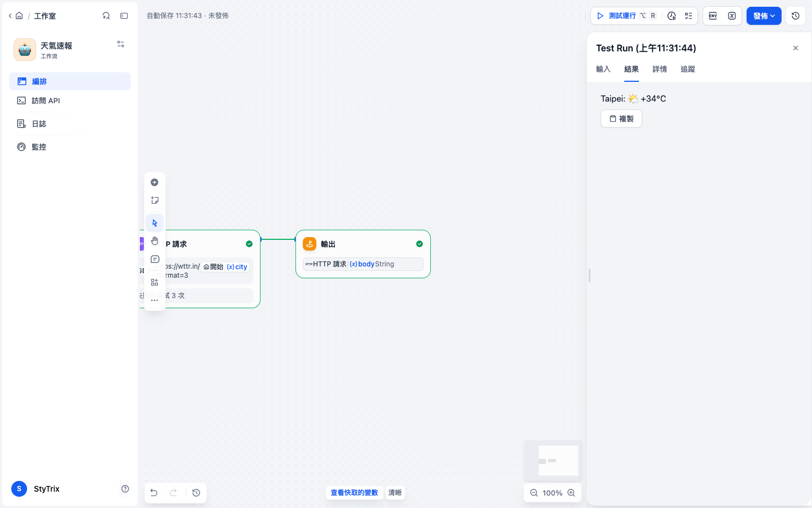Open run history clock-play icon in top toolbar
Image resolution: width=812 pixels, height=508 pixels.
[x=672, y=16]
